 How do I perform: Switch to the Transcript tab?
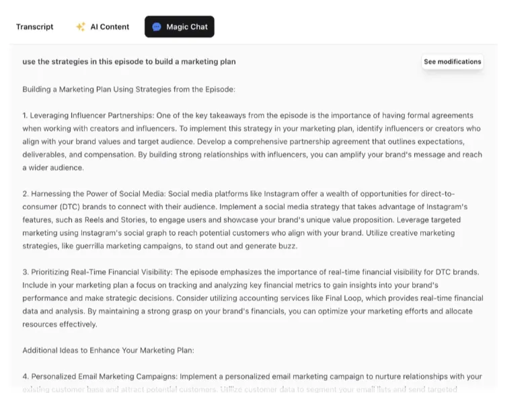pyautogui.click(x=34, y=27)
